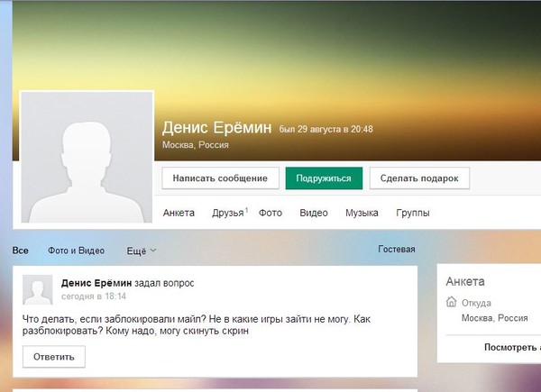541x392 pixels.
Task: Click the задал вопрос text in post
Action: point(164,283)
